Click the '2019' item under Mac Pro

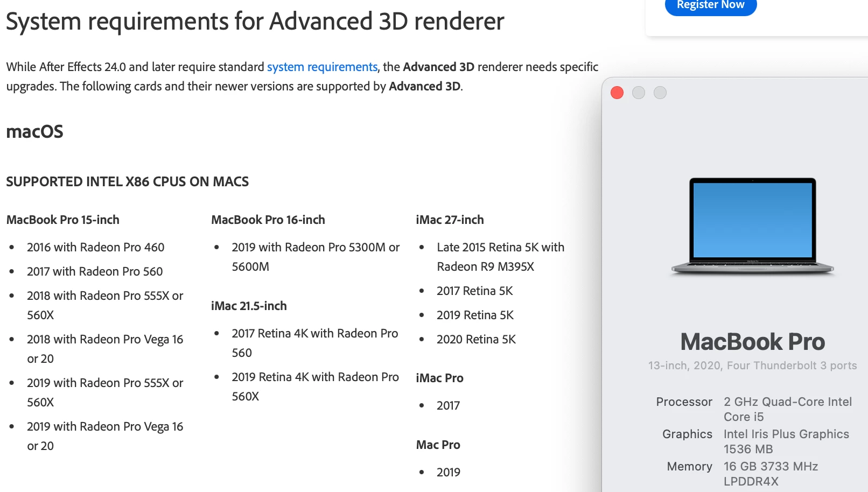pos(449,472)
